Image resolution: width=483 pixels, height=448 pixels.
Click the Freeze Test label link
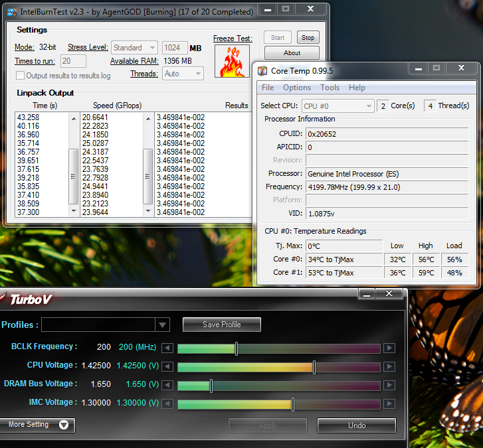pyautogui.click(x=233, y=38)
